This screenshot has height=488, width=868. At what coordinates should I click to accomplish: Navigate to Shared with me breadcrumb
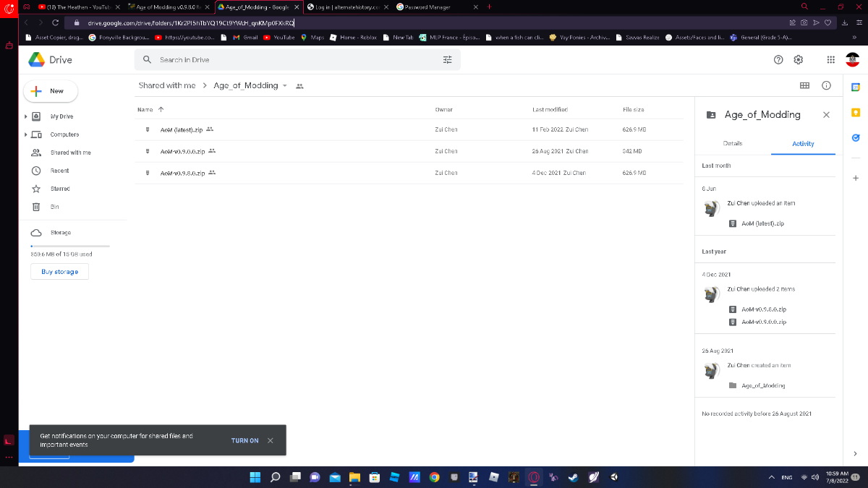tap(167, 85)
